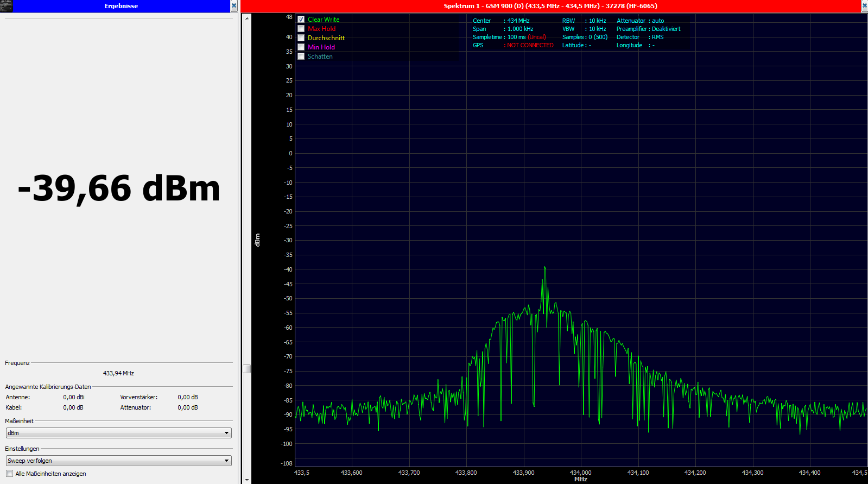Image resolution: width=868 pixels, height=484 pixels.
Task: Click the -40 label on level axis
Action: (x=288, y=269)
